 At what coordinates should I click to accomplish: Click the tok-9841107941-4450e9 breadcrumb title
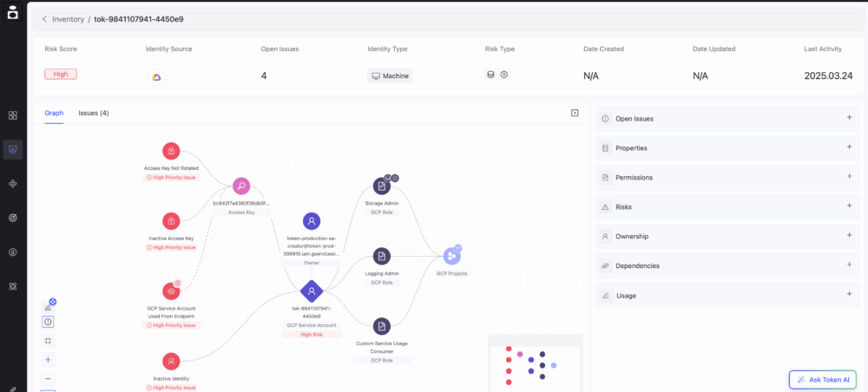[x=139, y=19]
